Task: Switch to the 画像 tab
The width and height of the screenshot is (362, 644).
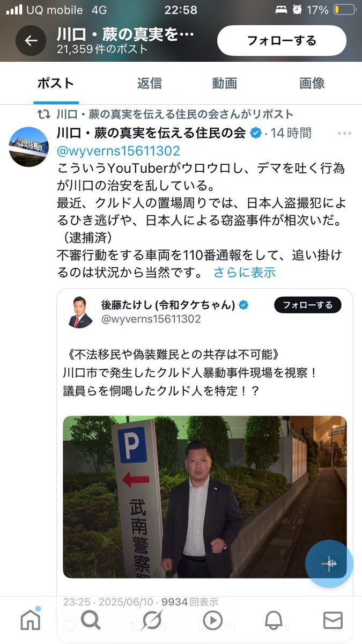Action: tap(312, 83)
